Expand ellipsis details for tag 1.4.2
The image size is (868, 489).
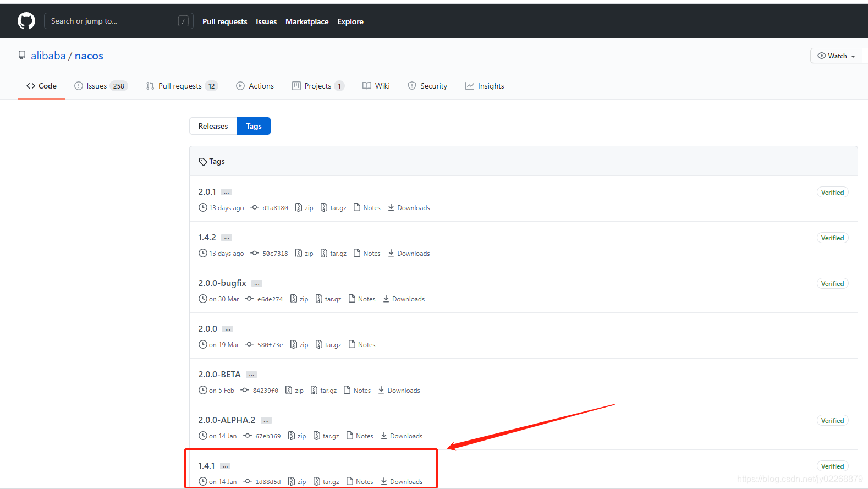(227, 238)
